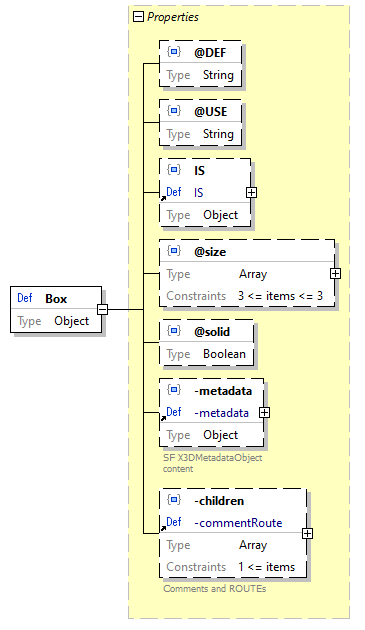The width and height of the screenshot is (365, 630).
Task: Click the Boolean type of @solid
Action: pyautogui.click(x=224, y=354)
